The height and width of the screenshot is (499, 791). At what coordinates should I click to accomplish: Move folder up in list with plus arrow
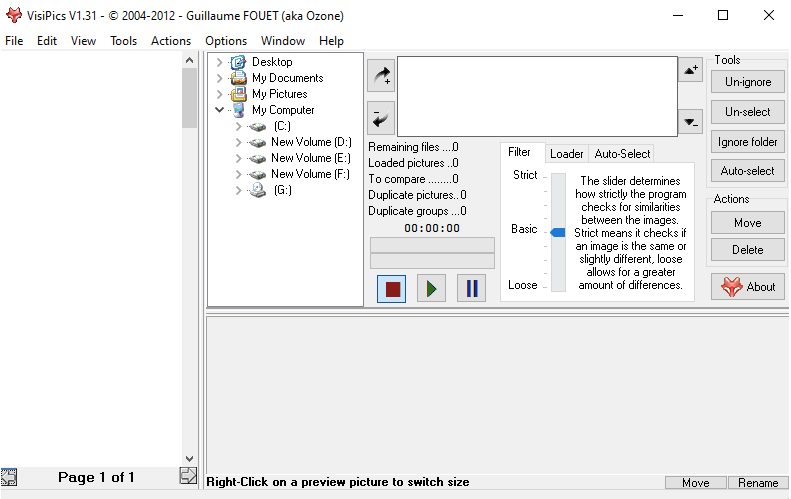691,70
